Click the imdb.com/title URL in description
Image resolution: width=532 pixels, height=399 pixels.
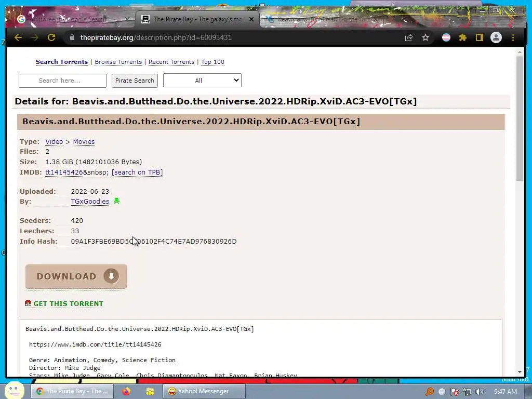95,344
